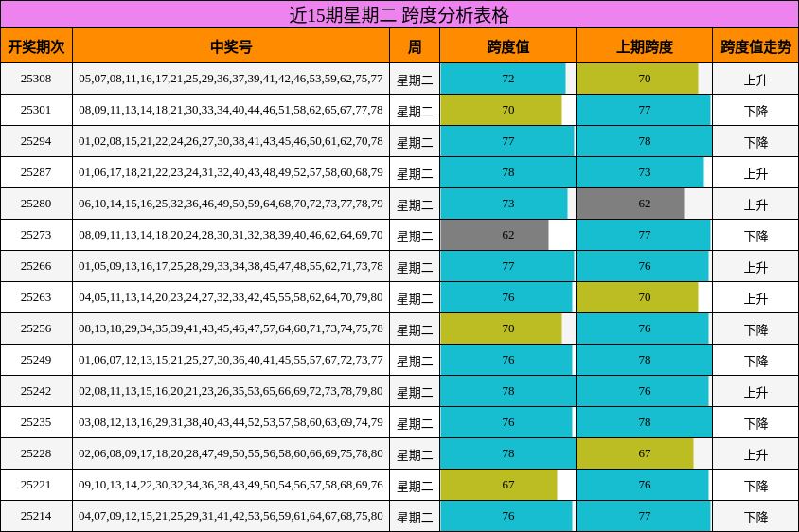Click gray span value 62 bar in row 25273
The width and height of the screenshot is (799, 532).
click(494, 235)
